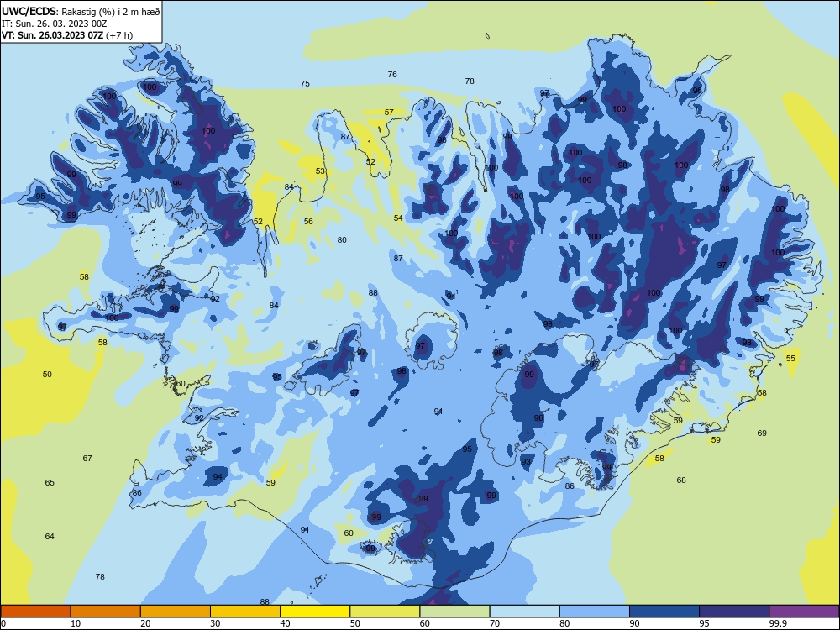Click the map value '69' in the southeast sea
The image size is (840, 630).
pos(762,433)
